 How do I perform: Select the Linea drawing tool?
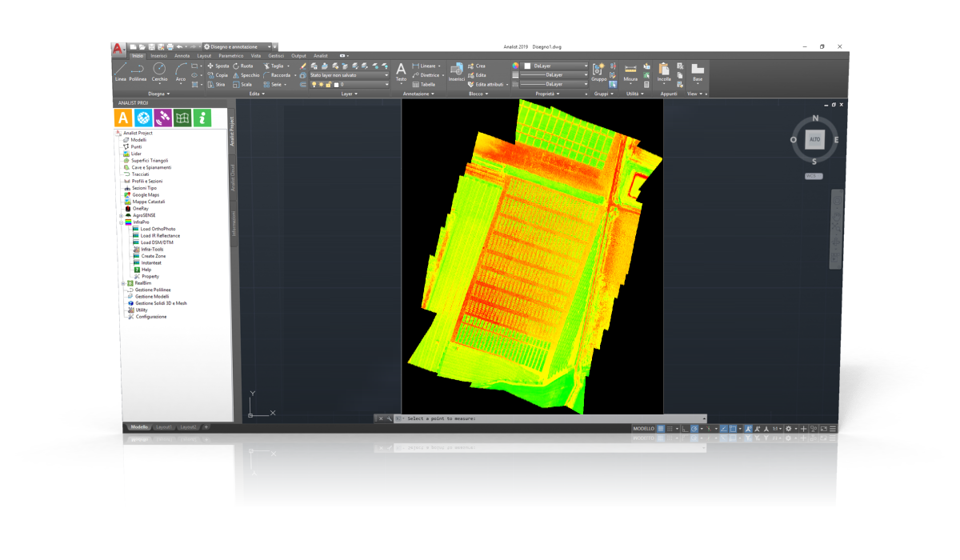121,72
